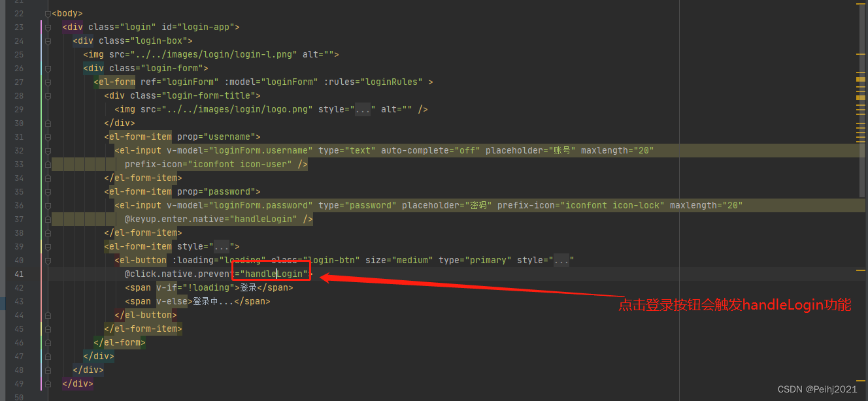Click the auto-complete="off" attribute

431,151
